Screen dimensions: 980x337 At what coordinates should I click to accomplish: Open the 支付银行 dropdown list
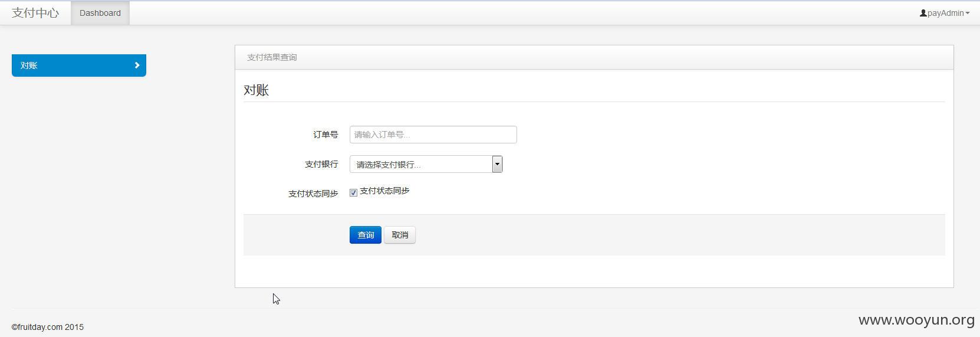426,164
